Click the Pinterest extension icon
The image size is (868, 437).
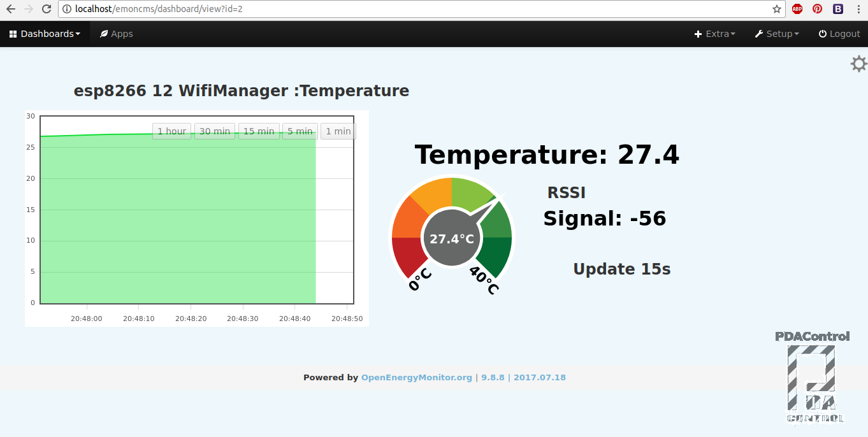coord(817,9)
